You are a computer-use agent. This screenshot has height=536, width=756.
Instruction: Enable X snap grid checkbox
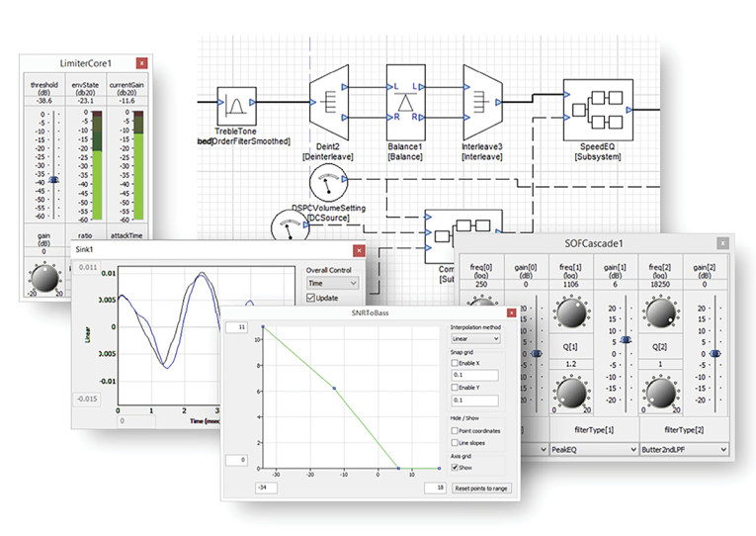point(455,364)
